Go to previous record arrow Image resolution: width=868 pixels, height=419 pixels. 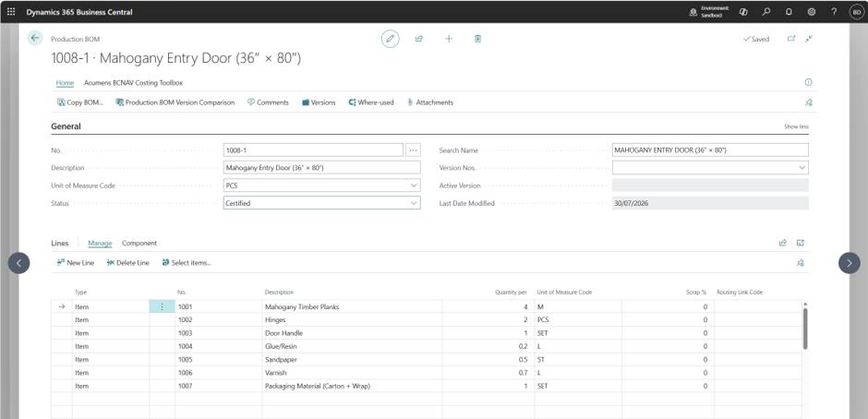tap(18, 263)
